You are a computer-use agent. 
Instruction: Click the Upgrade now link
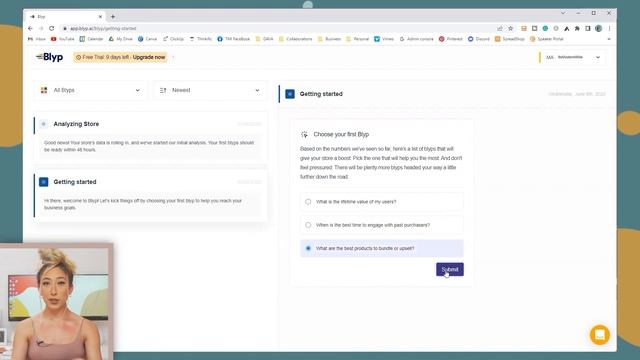pos(149,57)
